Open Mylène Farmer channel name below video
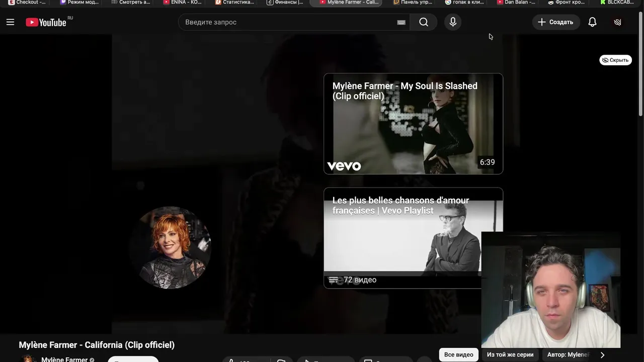 click(x=64, y=359)
